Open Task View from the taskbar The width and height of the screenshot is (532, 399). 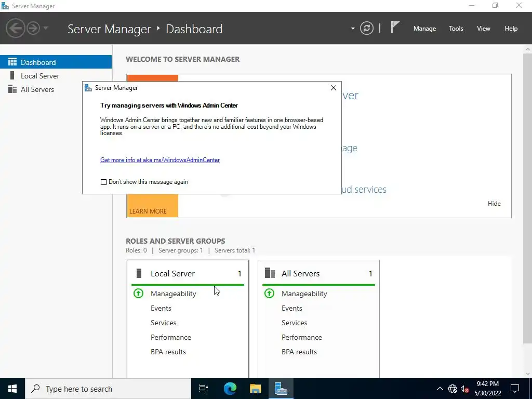coord(204,389)
